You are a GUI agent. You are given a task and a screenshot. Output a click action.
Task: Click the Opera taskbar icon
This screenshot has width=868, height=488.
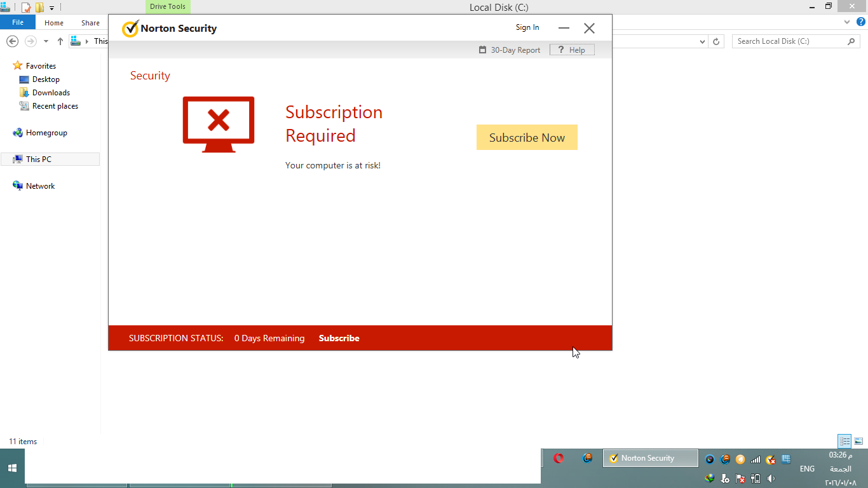(559, 458)
